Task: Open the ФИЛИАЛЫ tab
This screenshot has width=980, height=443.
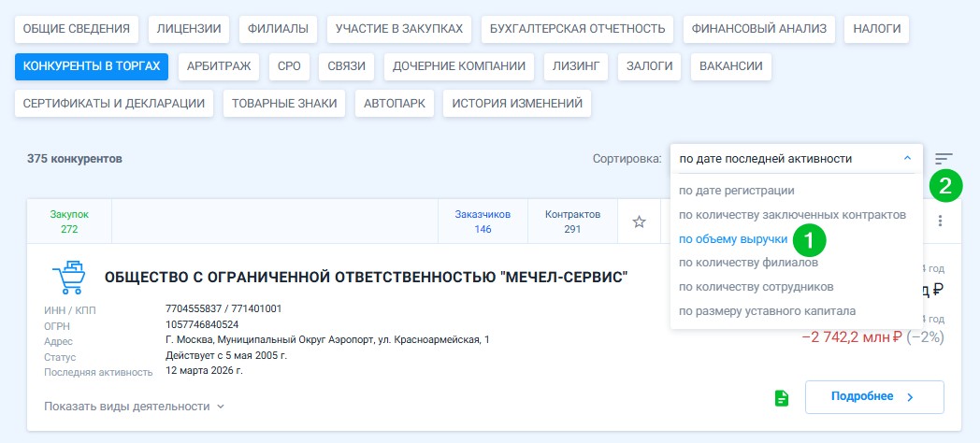Action: (x=278, y=29)
